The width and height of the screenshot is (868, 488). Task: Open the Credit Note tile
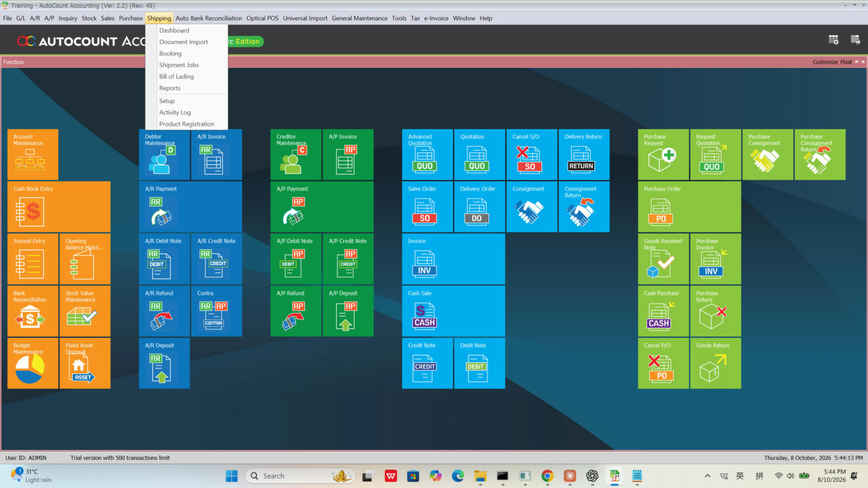(427, 363)
